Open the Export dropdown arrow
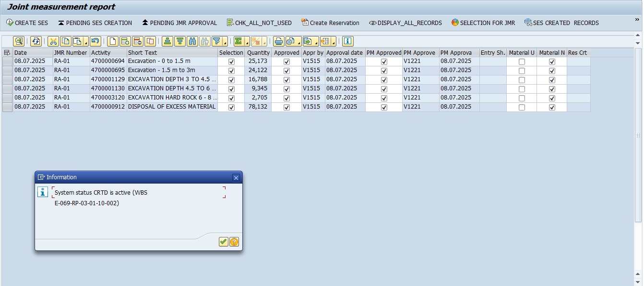This screenshot has height=286, width=644. point(316,43)
